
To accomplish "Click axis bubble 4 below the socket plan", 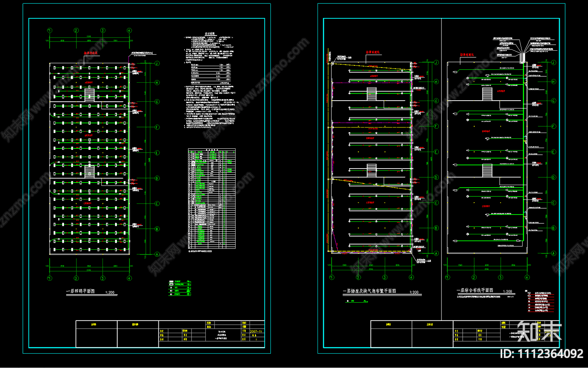I will pyautogui.click(x=411, y=277).
